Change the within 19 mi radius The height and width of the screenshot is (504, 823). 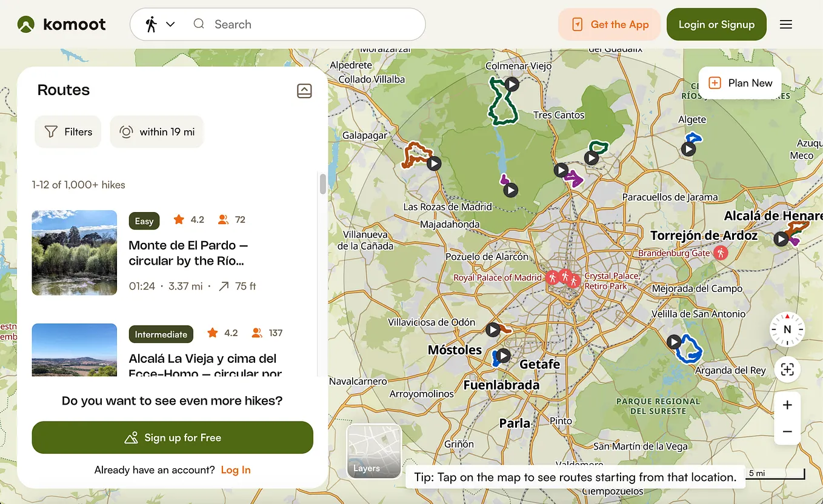click(156, 131)
